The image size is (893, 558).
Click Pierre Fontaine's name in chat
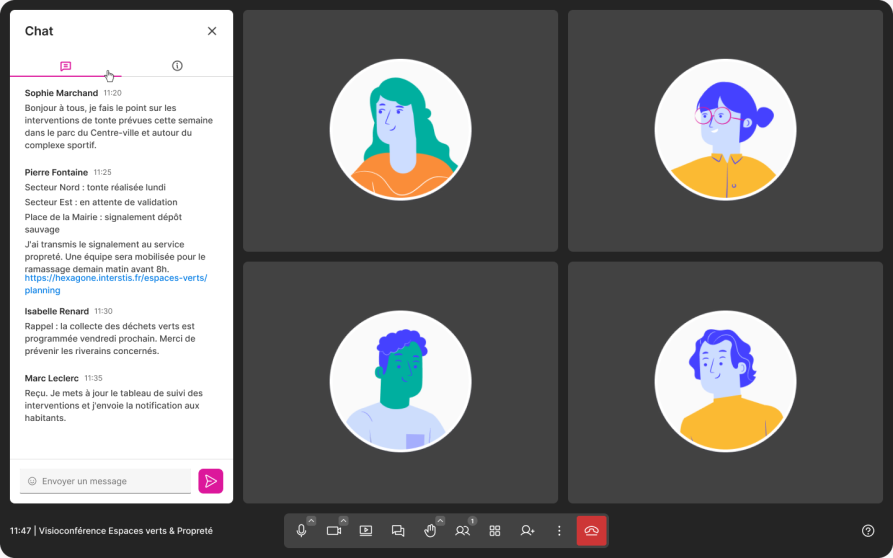(x=56, y=172)
